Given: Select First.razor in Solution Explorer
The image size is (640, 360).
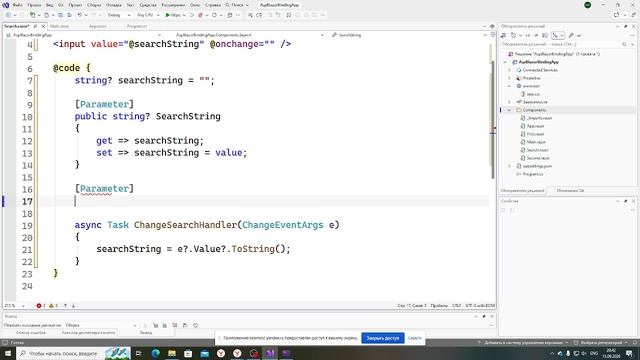Looking at the screenshot, I should tap(535, 134).
